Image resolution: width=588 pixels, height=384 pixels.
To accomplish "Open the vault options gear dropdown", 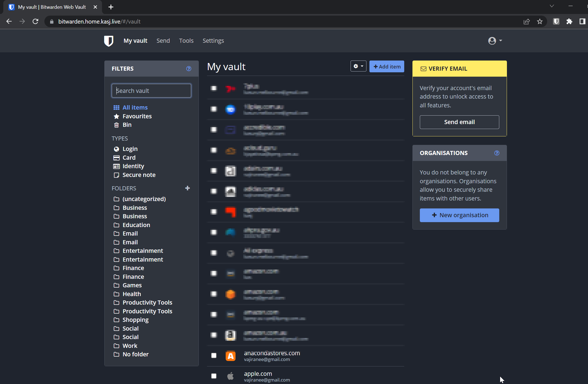I will coord(358,66).
